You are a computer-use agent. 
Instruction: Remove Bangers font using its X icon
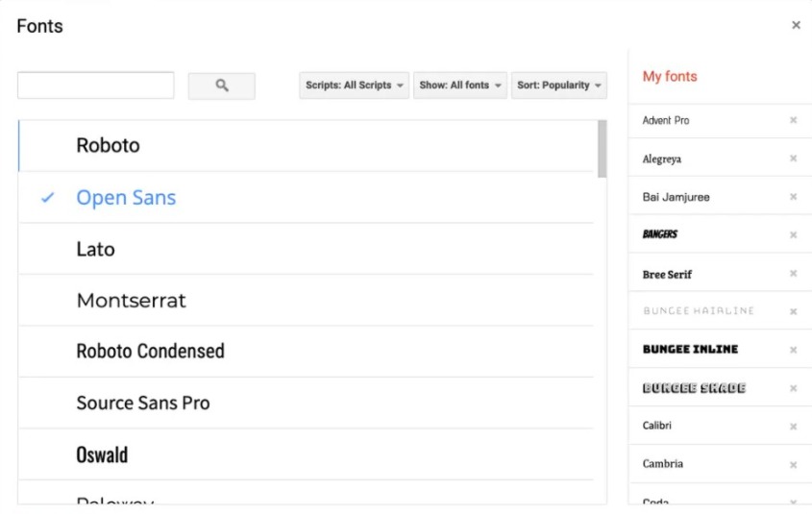(793, 235)
